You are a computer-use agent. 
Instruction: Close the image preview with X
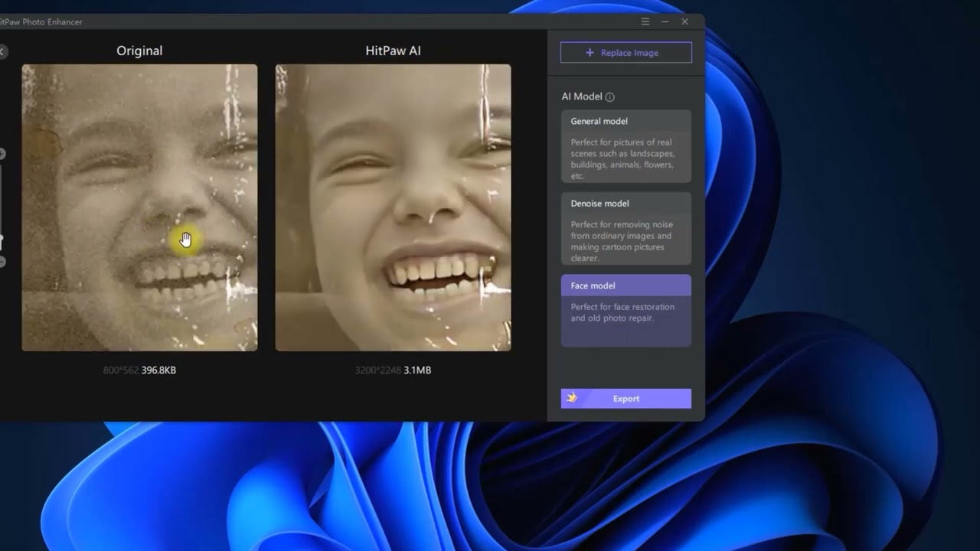coord(2,51)
